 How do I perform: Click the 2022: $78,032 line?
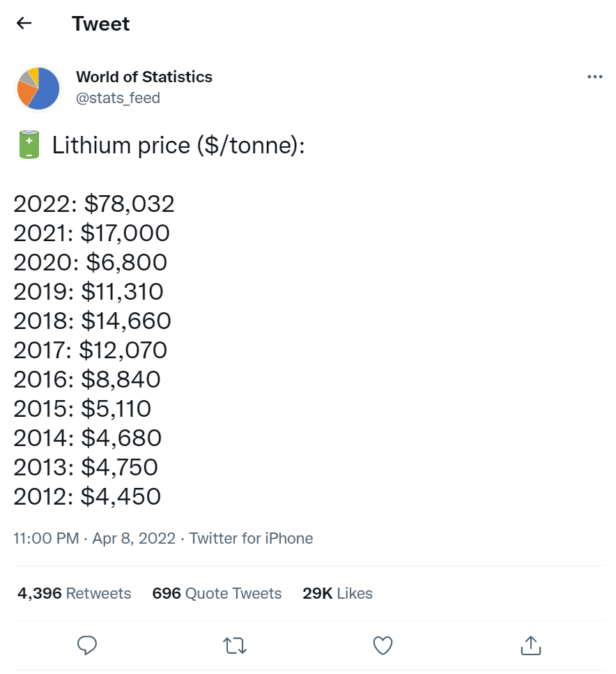click(94, 204)
